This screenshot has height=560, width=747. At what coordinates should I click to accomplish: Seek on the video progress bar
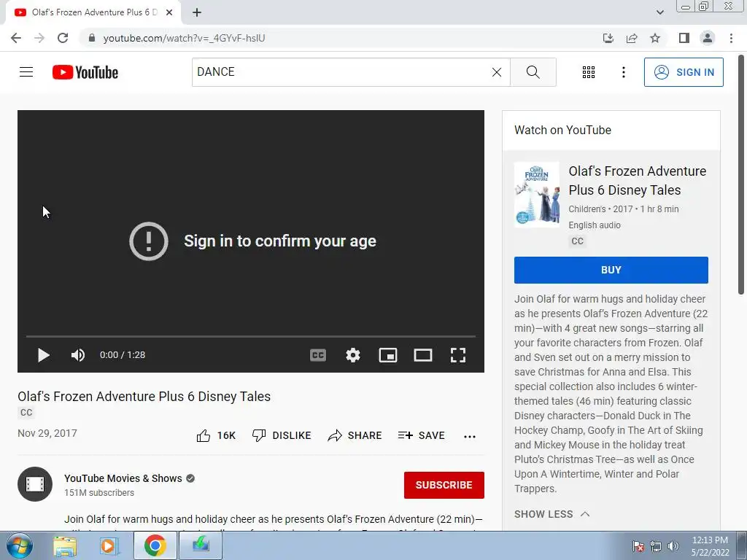click(251, 336)
